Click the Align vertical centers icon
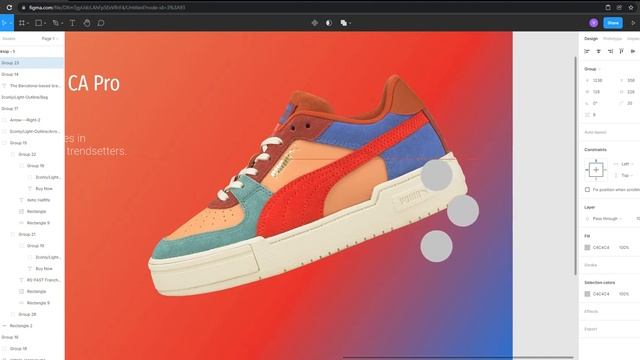 pos(633,51)
